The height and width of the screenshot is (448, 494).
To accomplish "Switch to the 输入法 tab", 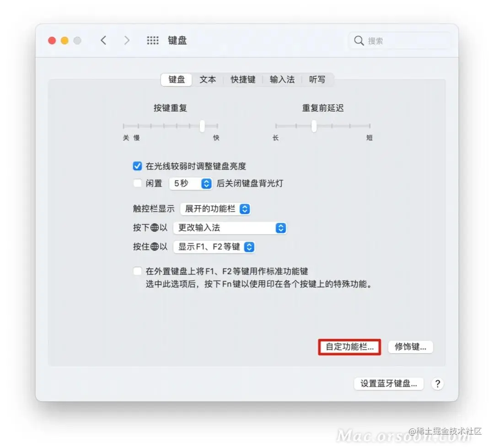I will (x=282, y=80).
